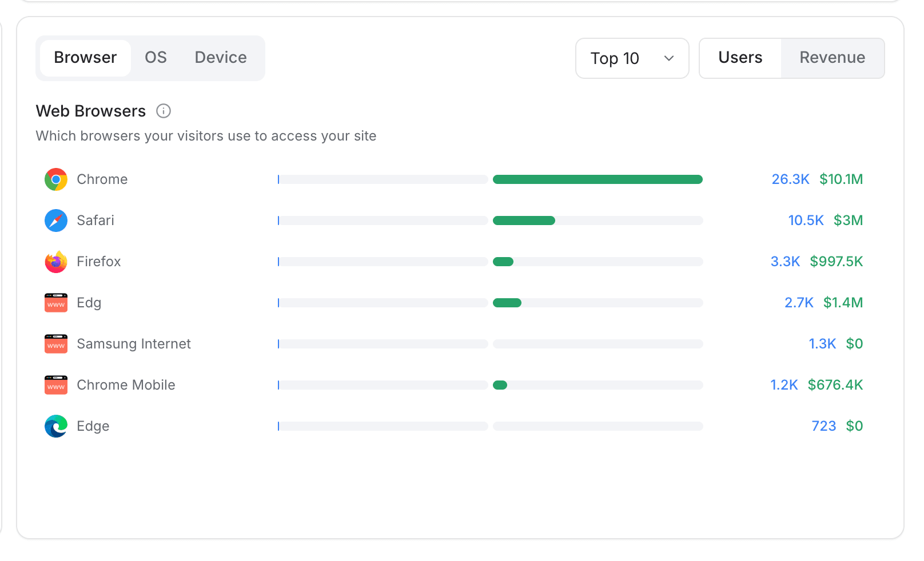Click Chrome's $10.1M revenue value
The height and width of the screenshot is (561, 924).
[x=841, y=179]
